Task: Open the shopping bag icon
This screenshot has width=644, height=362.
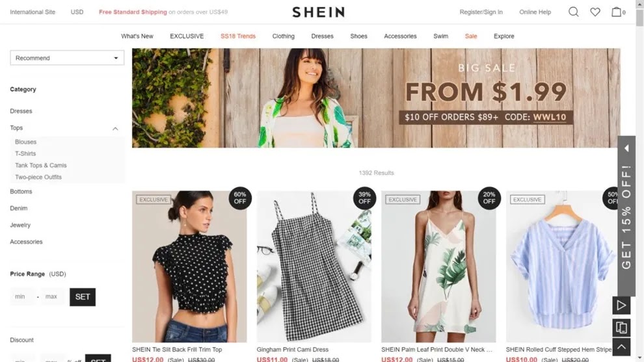Action: point(616,12)
